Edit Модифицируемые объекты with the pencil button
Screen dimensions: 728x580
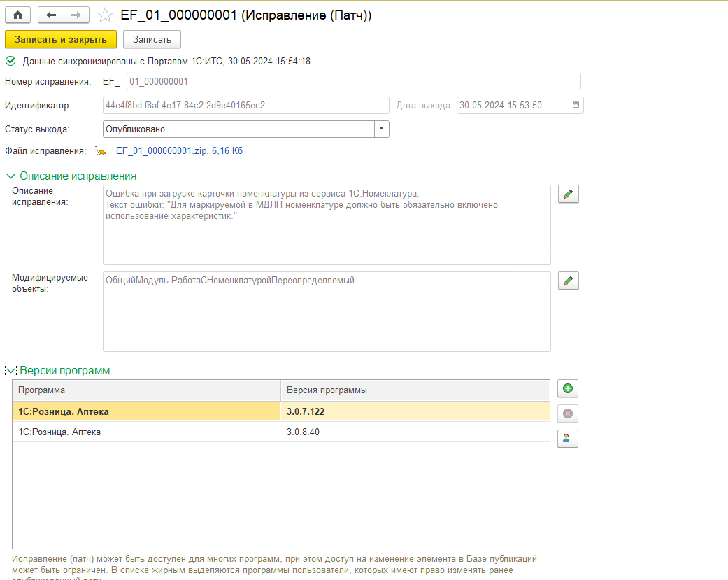click(x=569, y=281)
